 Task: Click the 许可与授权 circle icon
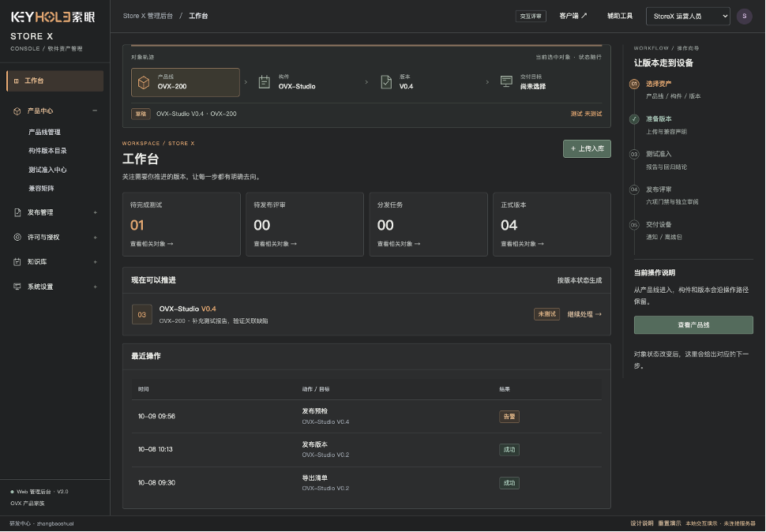pos(17,238)
